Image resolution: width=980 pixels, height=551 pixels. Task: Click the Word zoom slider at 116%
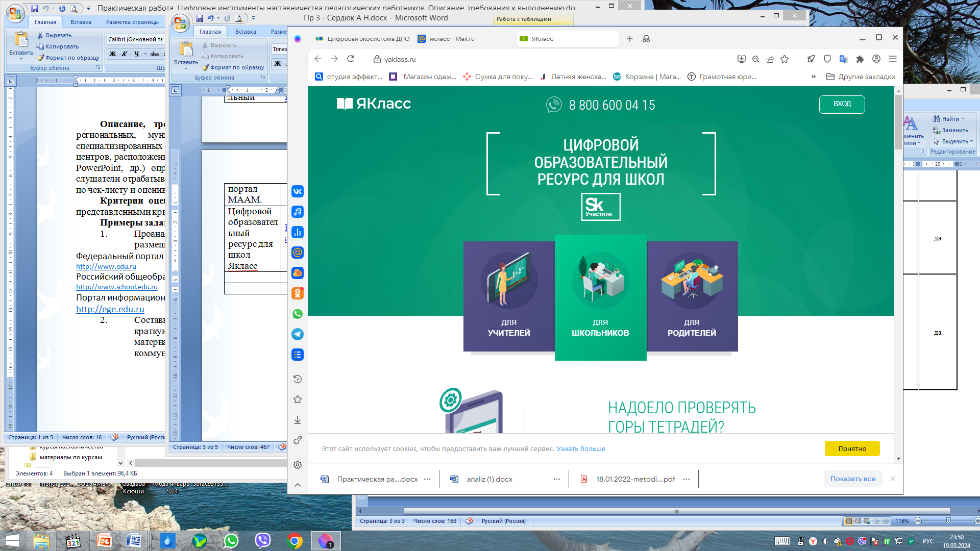coord(948,521)
